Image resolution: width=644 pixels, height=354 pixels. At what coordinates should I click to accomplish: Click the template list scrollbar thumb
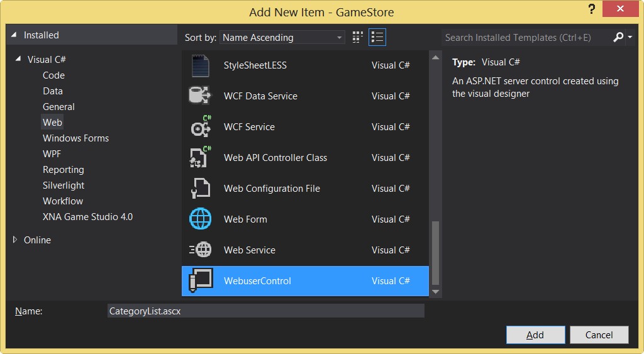pos(435,253)
